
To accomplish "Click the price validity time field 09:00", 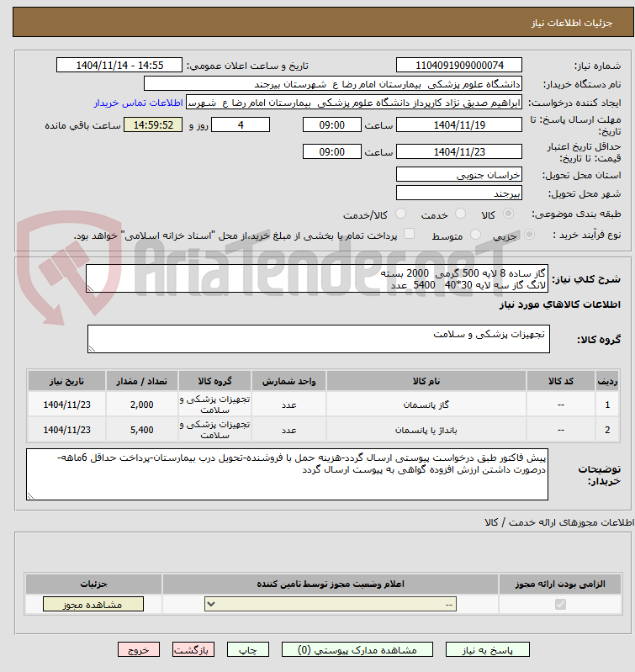I will tap(331, 151).
